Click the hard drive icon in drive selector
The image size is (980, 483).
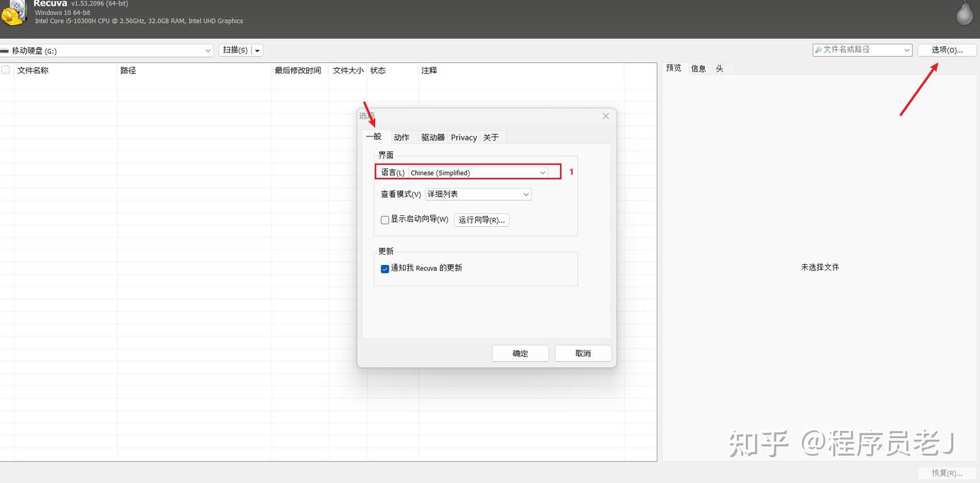[x=7, y=50]
